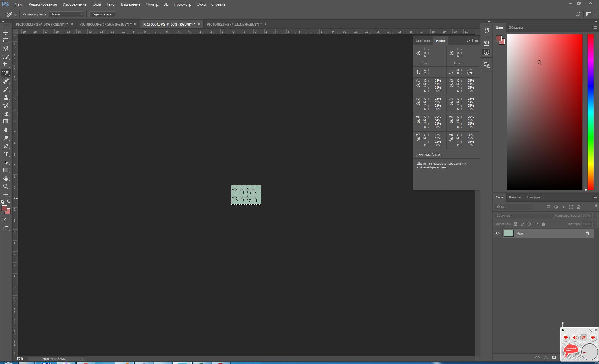599x364 pixels.
Task: Select the Pen tool
Action: (x=6, y=146)
